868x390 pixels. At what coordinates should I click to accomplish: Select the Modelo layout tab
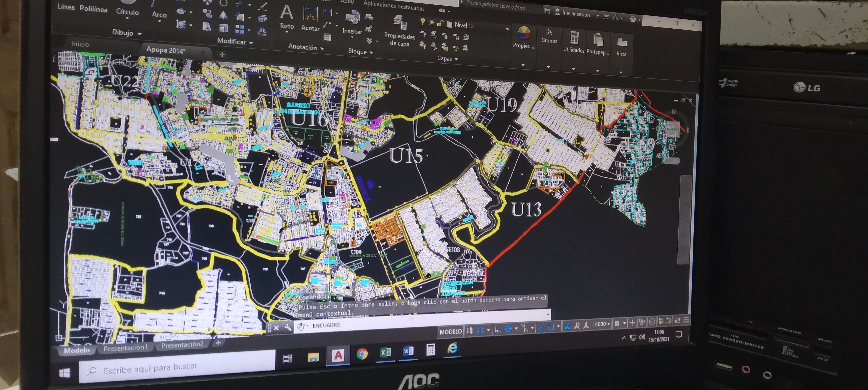click(x=77, y=350)
